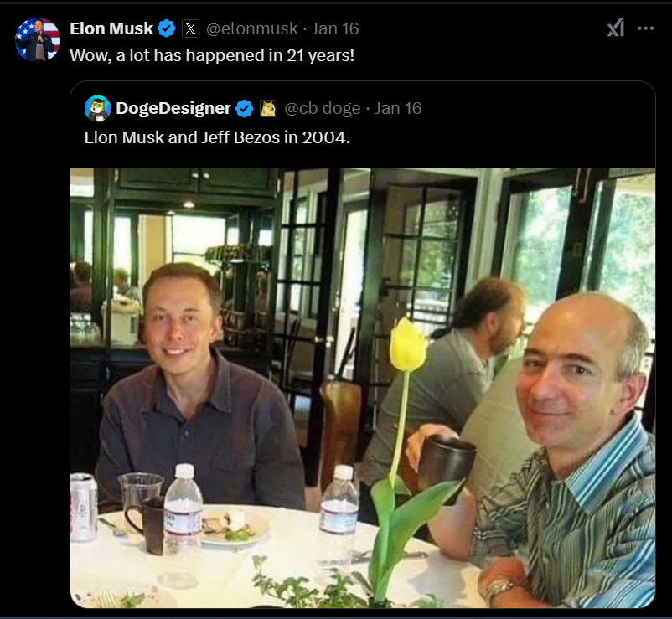
Task: Visit the @cb_doge handle
Action: (323, 108)
